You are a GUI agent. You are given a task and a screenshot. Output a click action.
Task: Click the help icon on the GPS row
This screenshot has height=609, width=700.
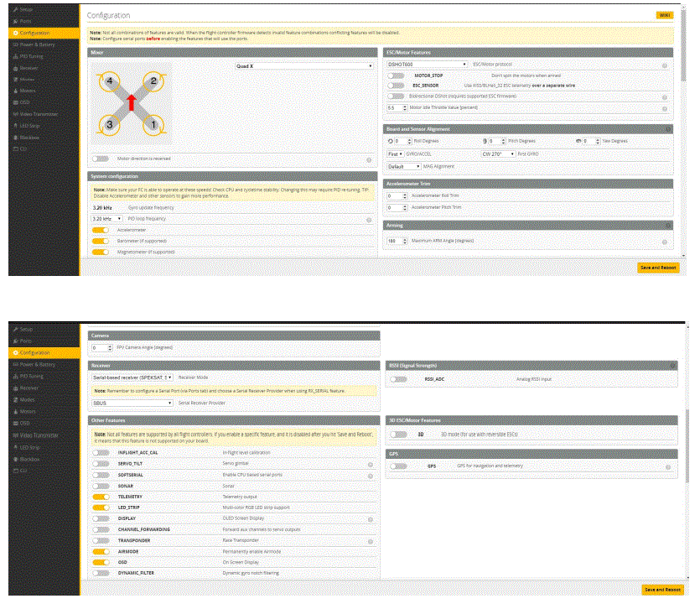point(668,467)
